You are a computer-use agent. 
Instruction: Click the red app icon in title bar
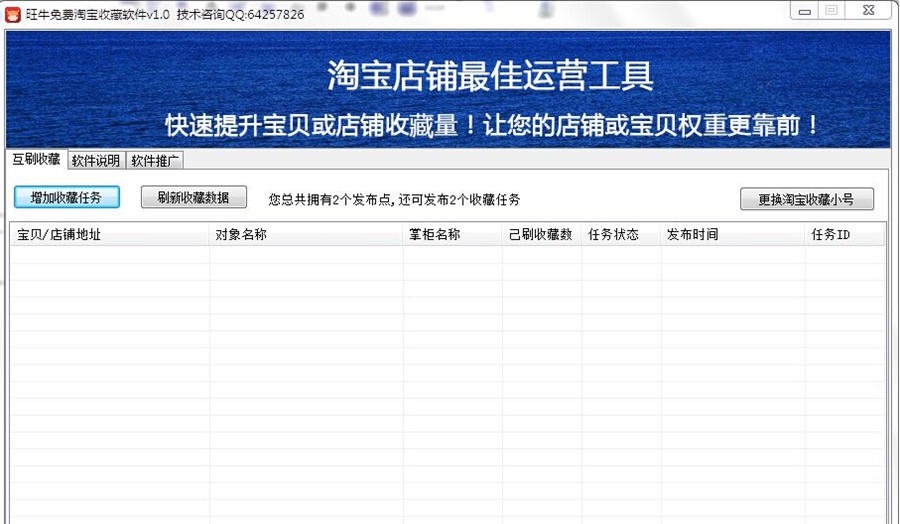pos(13,14)
